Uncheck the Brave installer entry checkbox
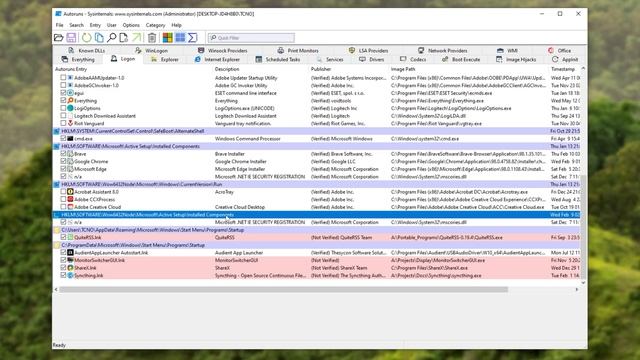The height and width of the screenshot is (360, 640). 63,154
